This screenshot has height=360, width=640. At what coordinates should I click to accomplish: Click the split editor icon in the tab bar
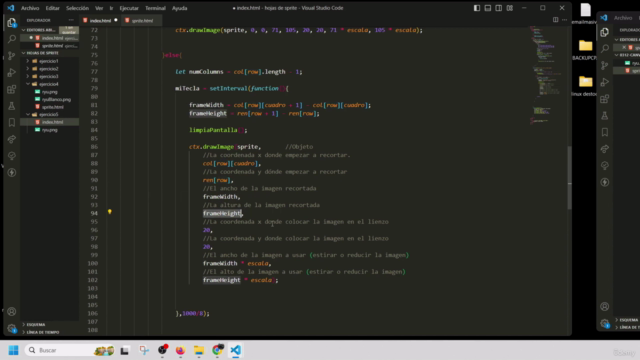pos(555,20)
